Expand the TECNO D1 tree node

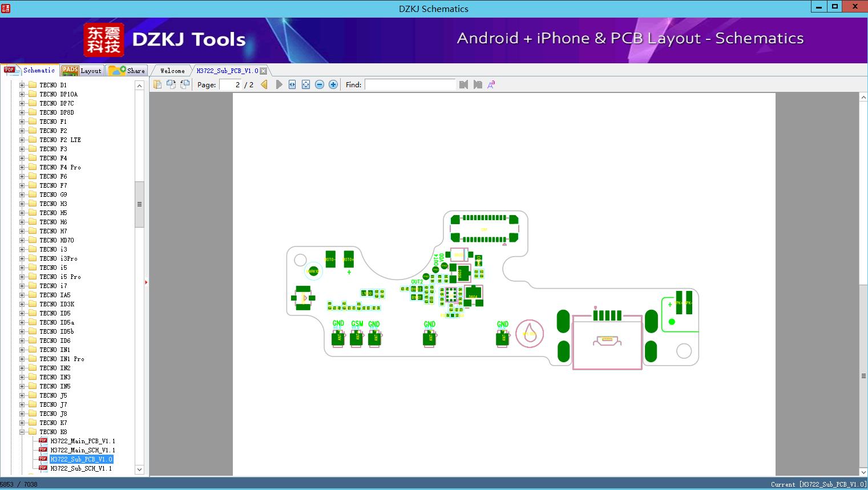[x=22, y=85]
